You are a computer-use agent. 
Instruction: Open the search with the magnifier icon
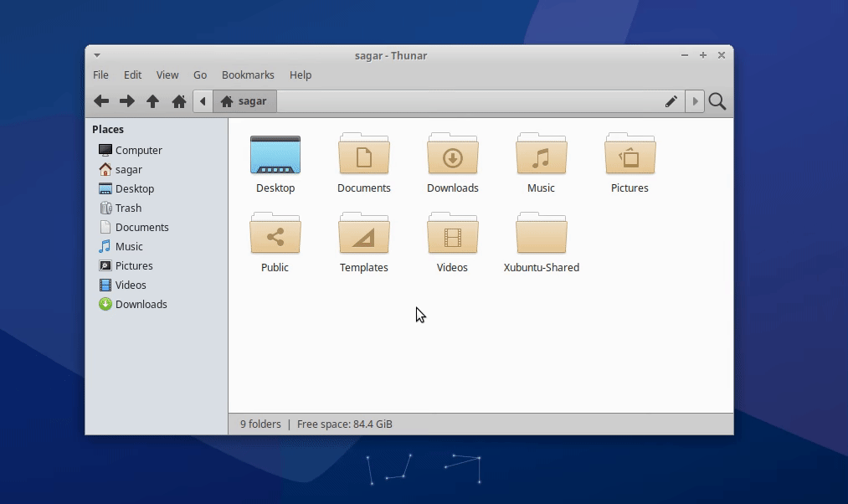click(x=717, y=100)
